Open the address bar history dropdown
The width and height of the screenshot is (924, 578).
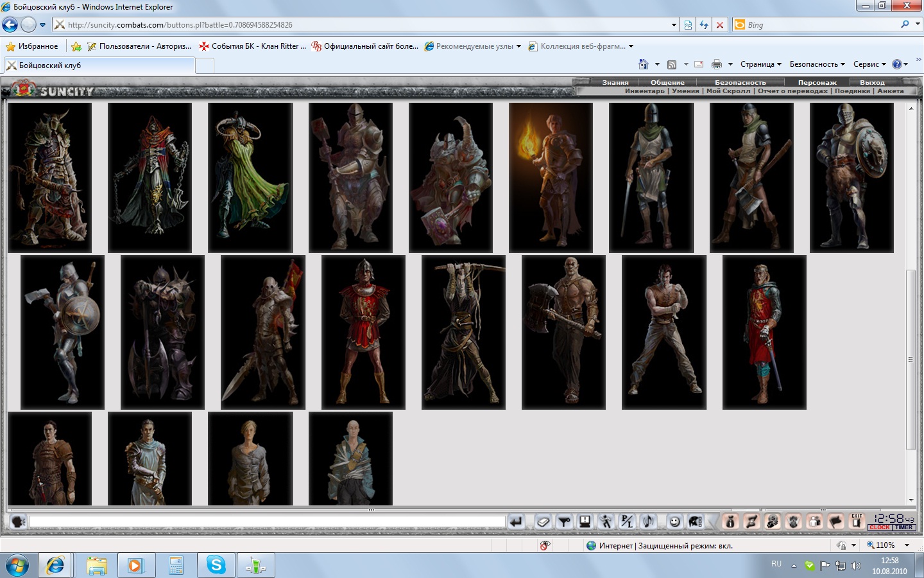coord(674,25)
